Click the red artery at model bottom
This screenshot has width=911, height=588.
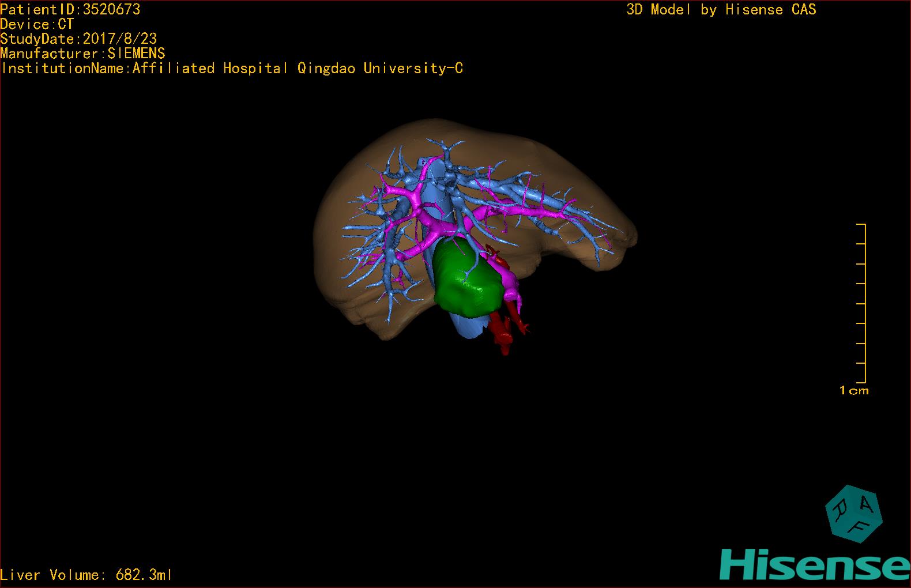tap(503, 334)
